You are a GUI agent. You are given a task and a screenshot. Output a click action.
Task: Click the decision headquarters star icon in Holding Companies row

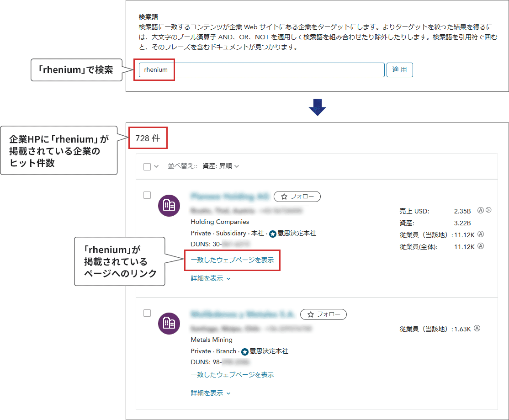[x=273, y=234]
